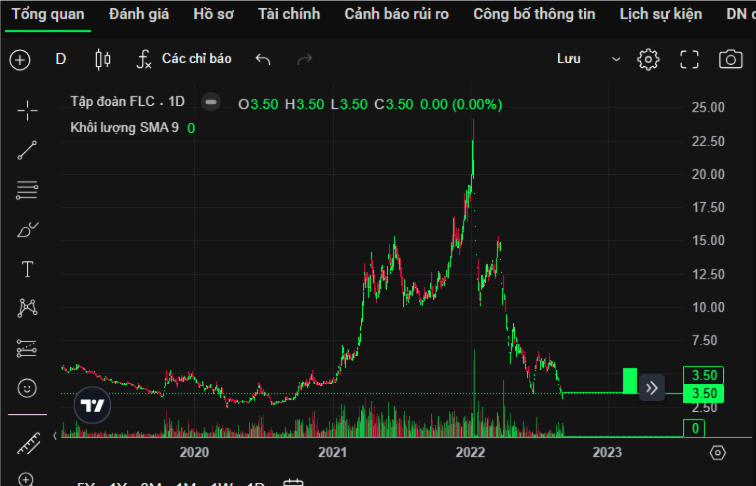Undo the last chart action
Image resolution: width=756 pixels, height=486 pixels.
pos(263,59)
